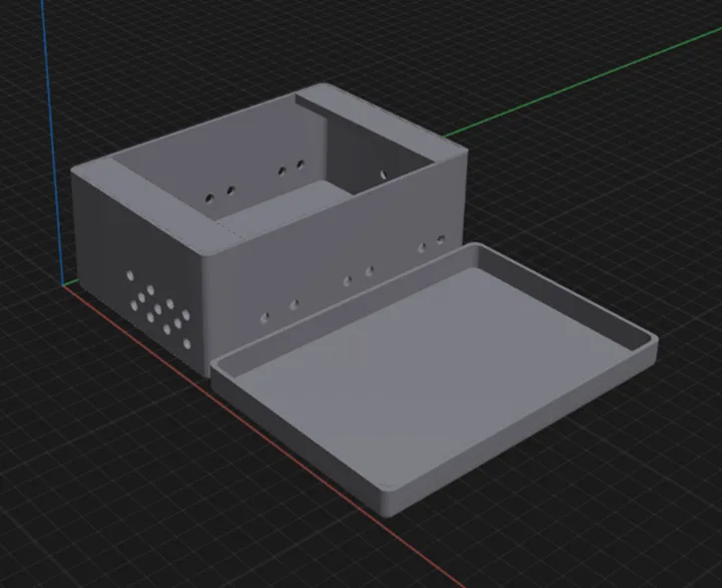The image size is (722, 588).
Task: Click the box's top corner nearest the green axis
Action: point(465,151)
